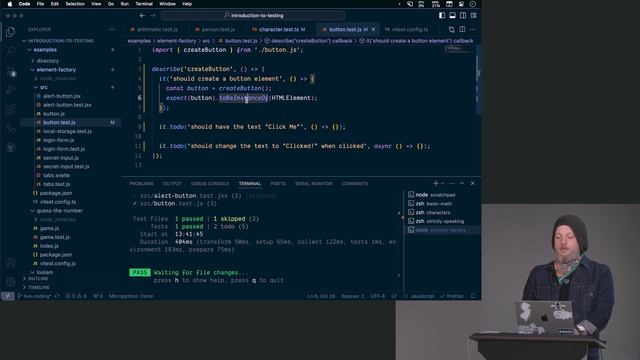The width and height of the screenshot is (640, 360).
Task: Switch to the DEBUG CONSOLE tab
Action: tap(210, 184)
